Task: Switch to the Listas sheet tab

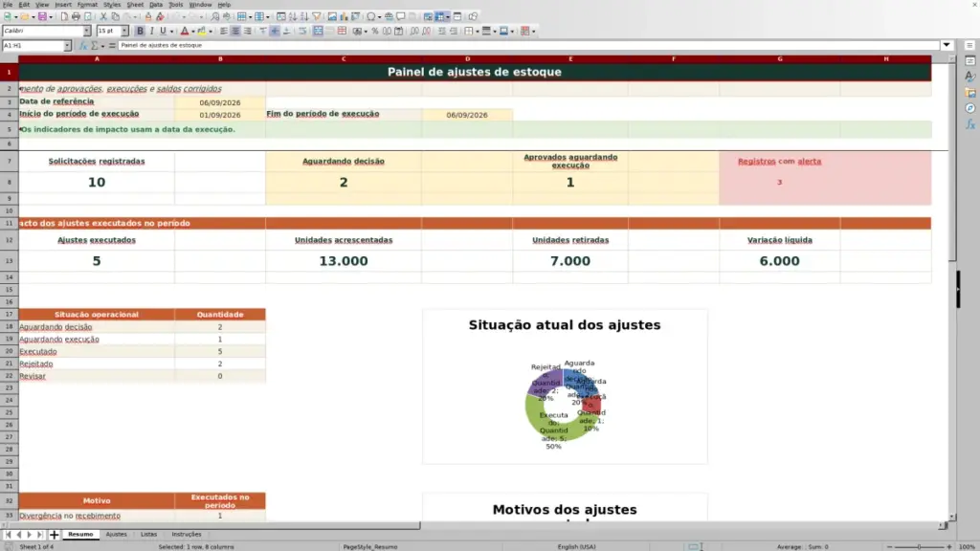Action: pyautogui.click(x=148, y=535)
